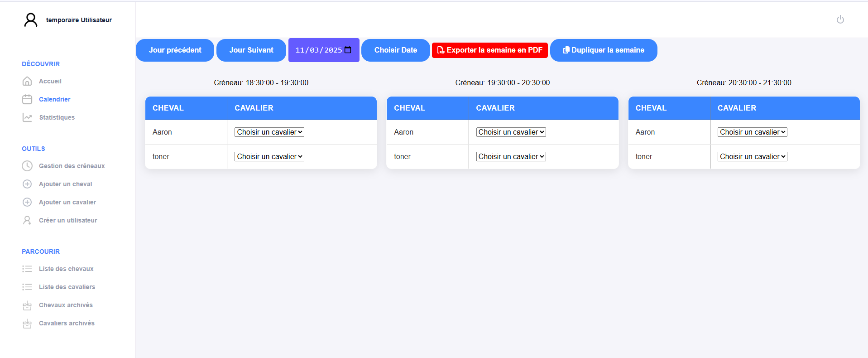
Task: Open Liste des cavaliers page
Action: click(x=67, y=287)
